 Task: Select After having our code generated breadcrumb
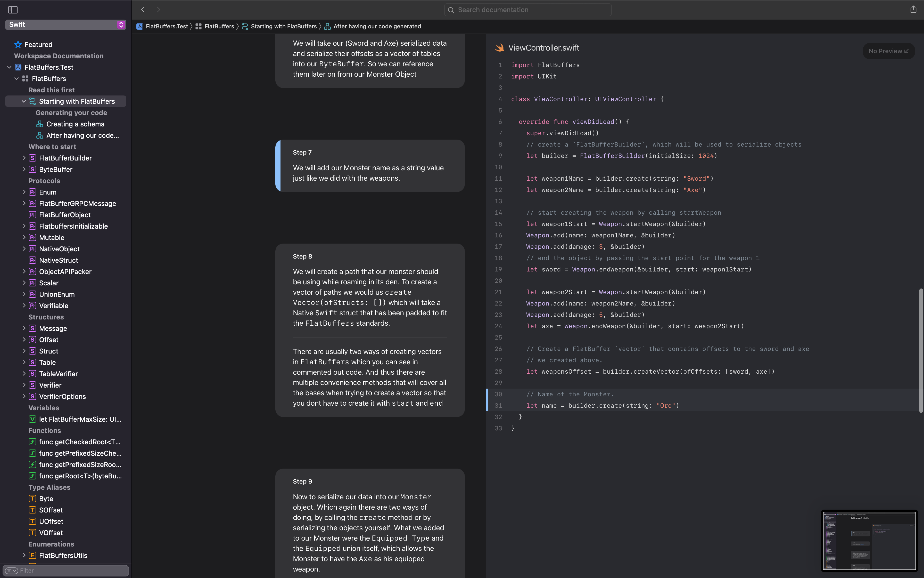click(373, 26)
